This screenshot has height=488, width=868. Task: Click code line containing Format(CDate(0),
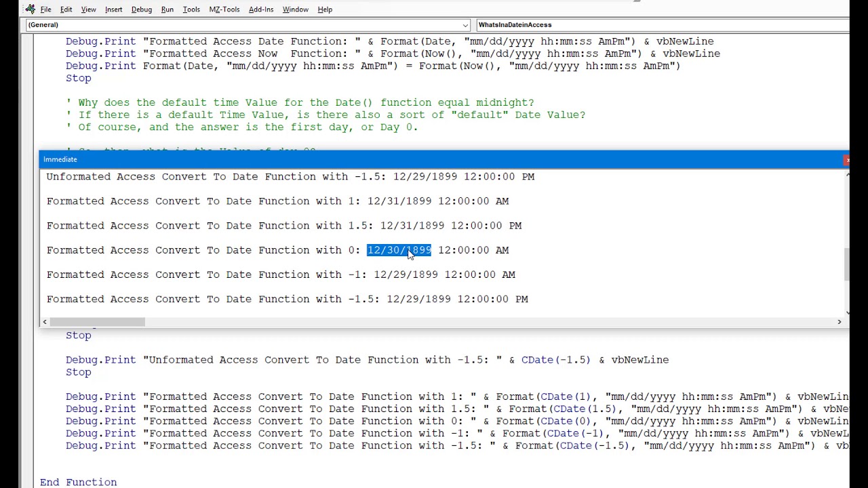[x=457, y=421]
